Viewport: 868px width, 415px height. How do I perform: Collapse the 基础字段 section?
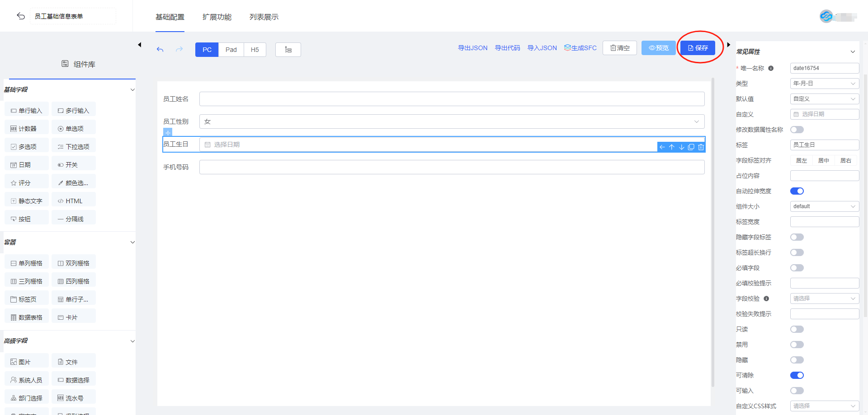(x=132, y=89)
